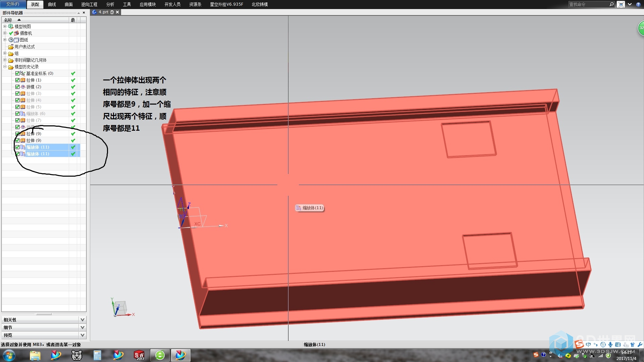This screenshot has width=644, height=362.
Task: Switch to the 曲线 ribbon tab
Action: click(x=52, y=4)
